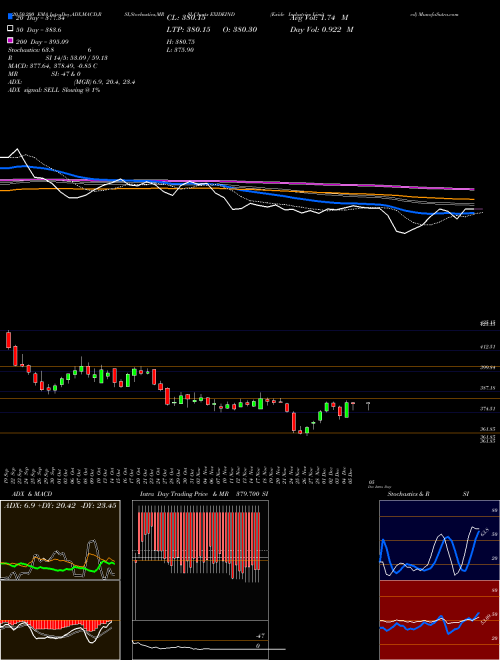Click the 'Intra Day Trading Price & MR' title

tap(184, 494)
